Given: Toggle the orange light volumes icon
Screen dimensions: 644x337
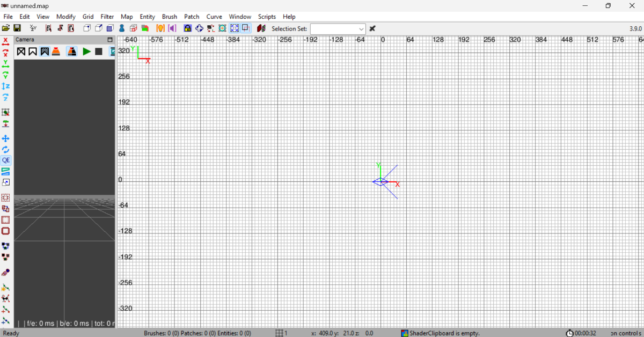Looking at the screenshot, I should pos(160,28).
